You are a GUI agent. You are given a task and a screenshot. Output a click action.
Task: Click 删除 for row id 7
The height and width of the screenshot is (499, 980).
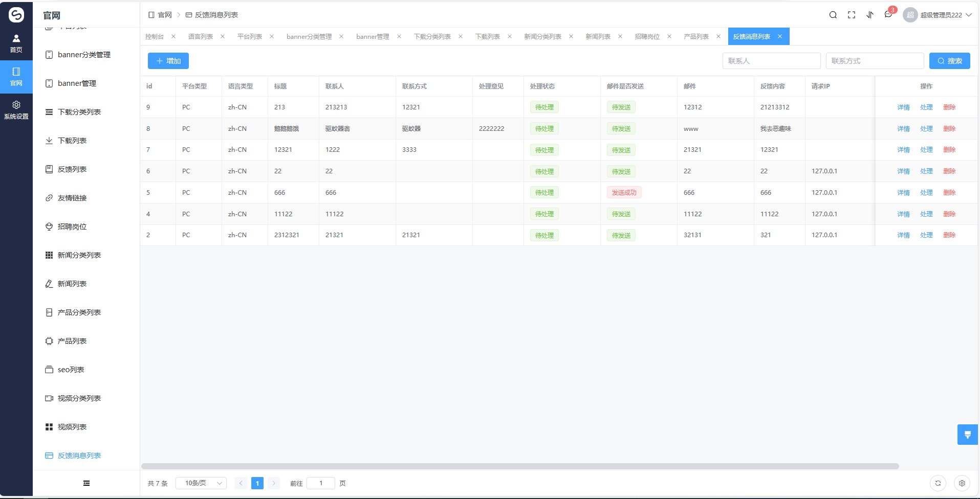tap(949, 150)
